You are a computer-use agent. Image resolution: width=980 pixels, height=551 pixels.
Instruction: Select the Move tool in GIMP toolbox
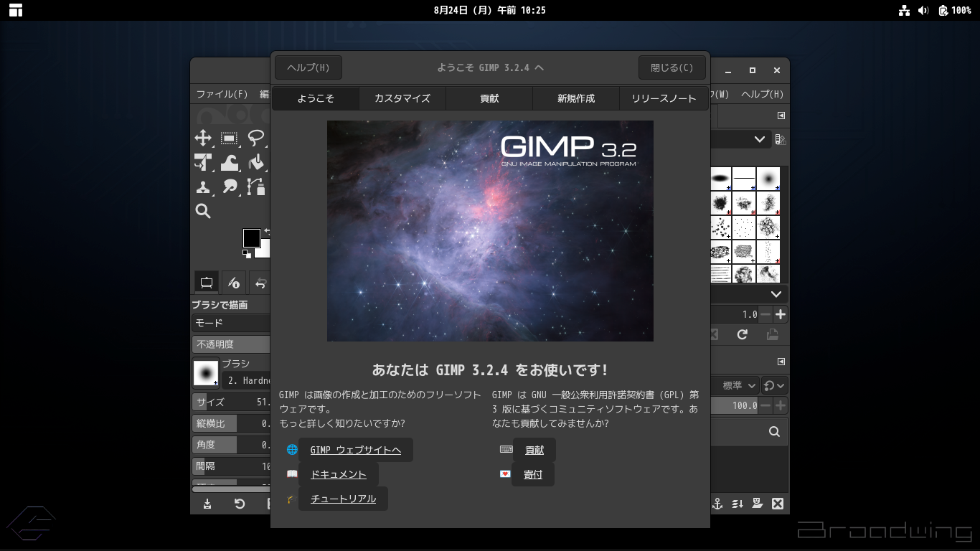click(203, 138)
